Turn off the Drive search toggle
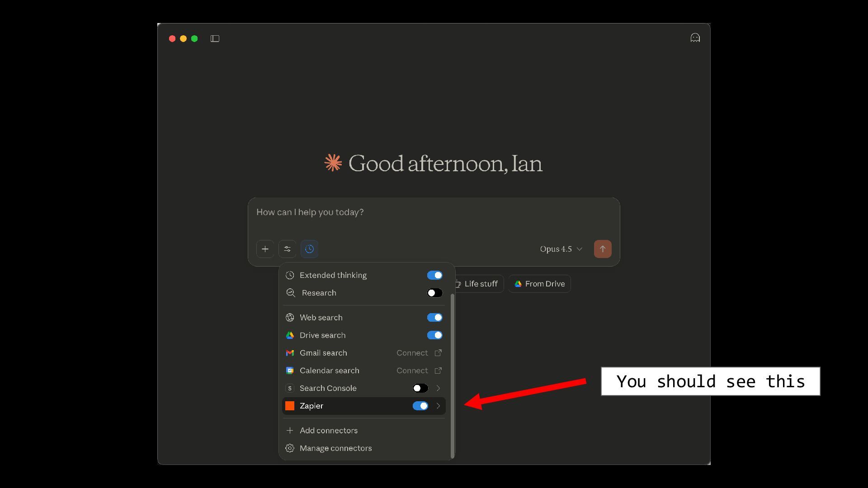 coord(434,335)
